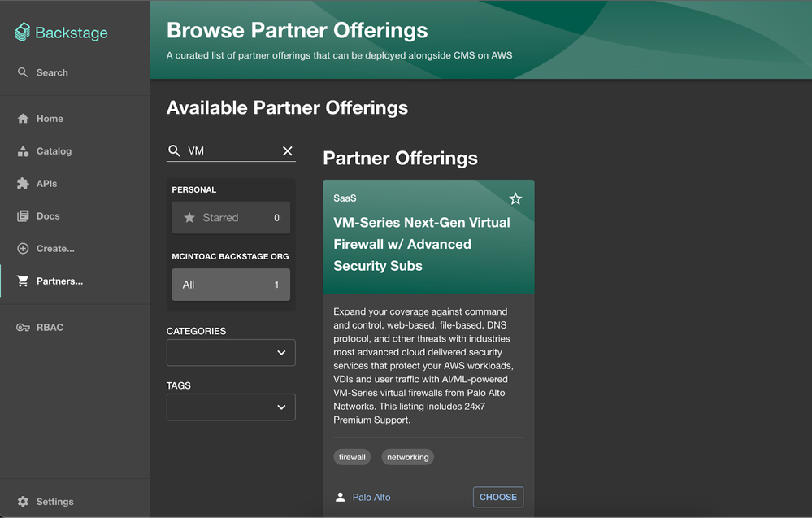812x518 pixels.
Task: Open RBAC page
Action: (x=75, y=328)
